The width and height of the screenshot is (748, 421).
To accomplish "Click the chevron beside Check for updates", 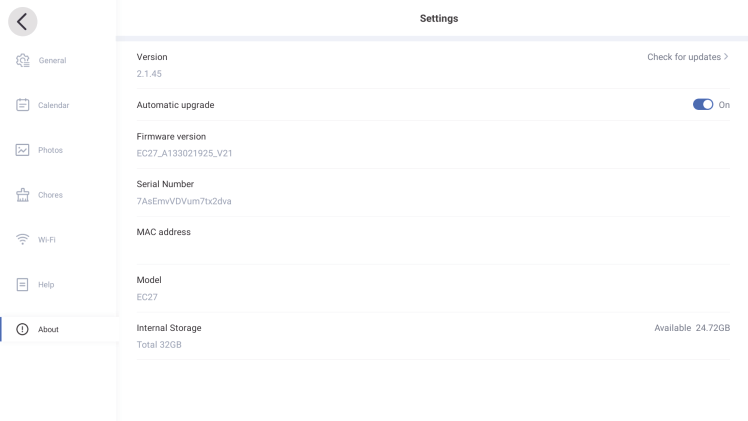I will pyautogui.click(x=726, y=57).
